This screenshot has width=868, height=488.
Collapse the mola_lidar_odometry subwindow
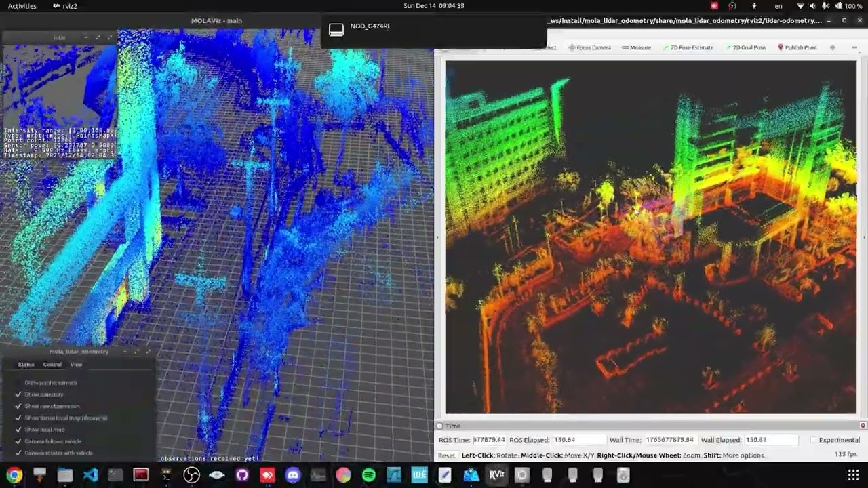(x=124, y=352)
